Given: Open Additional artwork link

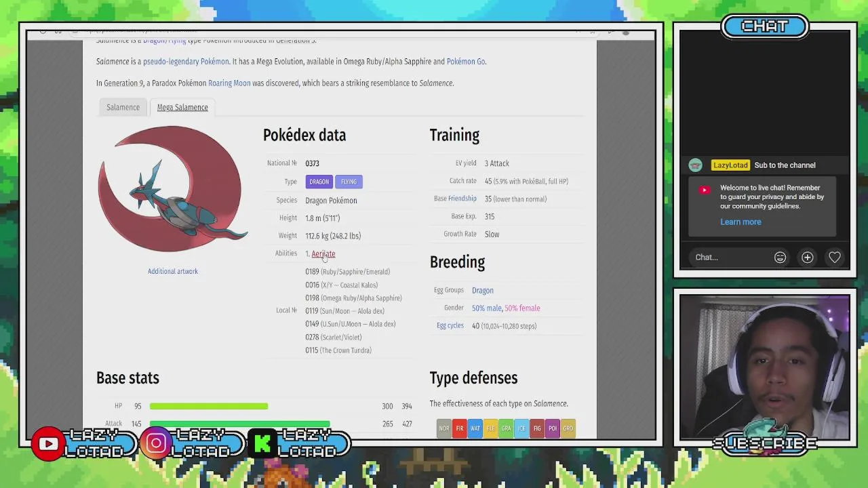Looking at the screenshot, I should click(x=173, y=271).
